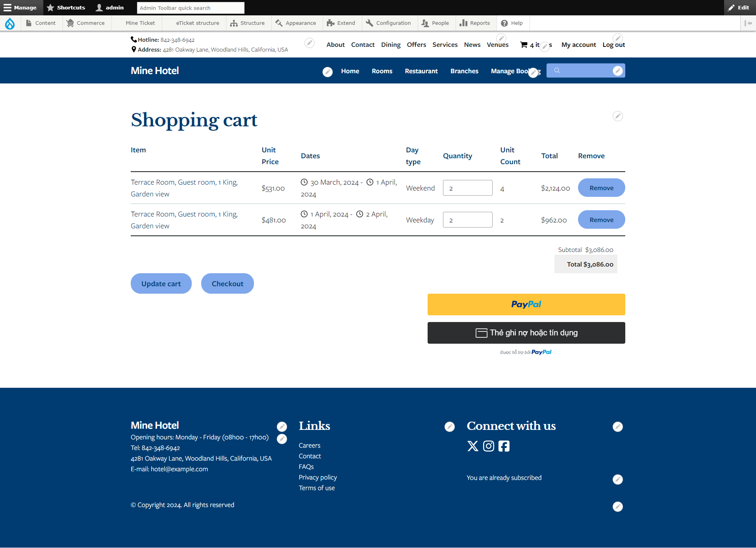The width and height of the screenshot is (756, 548).
Task: Click the Checkout button
Action: pos(227,283)
